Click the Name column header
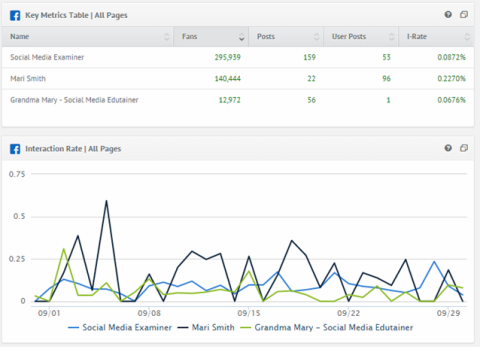This screenshot has height=361, width=480. pos(88,37)
